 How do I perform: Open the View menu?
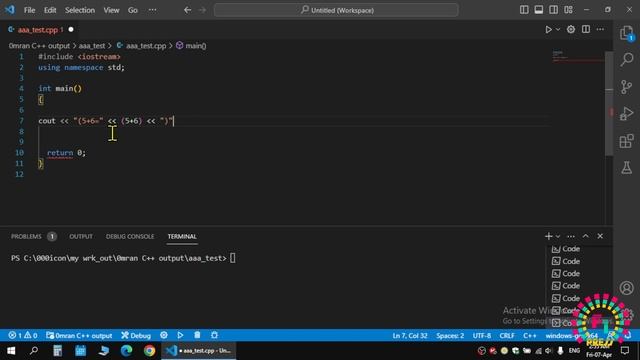pyautogui.click(x=111, y=10)
